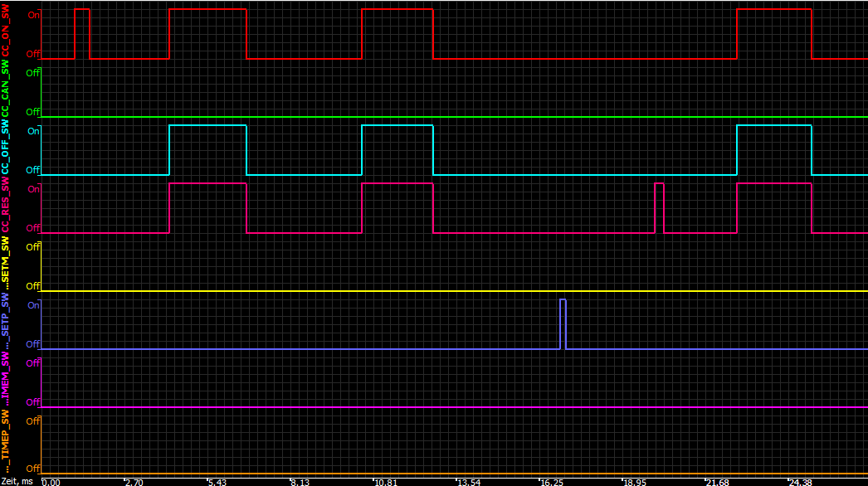Screen dimensions: 868x486
Task: Click the first narrow red CC_ON_SW pulse
Action: [x=82, y=33]
